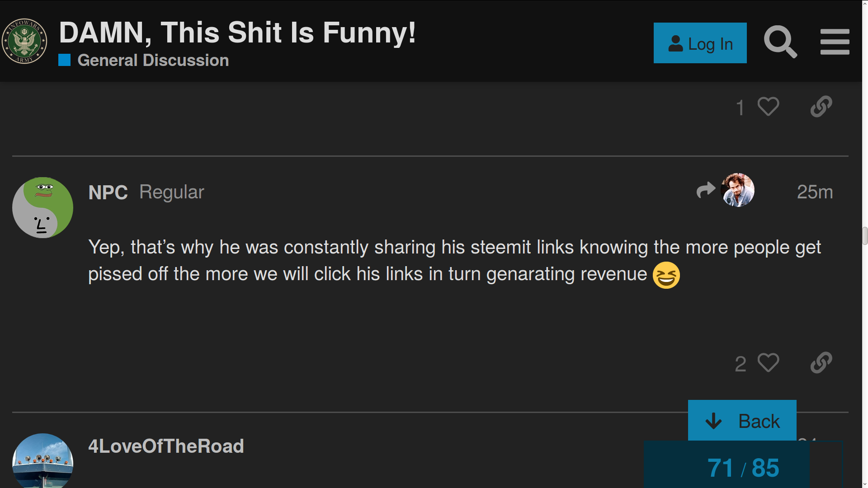The width and height of the screenshot is (868, 488).
Task: Expand the in-reply-to arrow on NPC's post
Action: (x=706, y=190)
